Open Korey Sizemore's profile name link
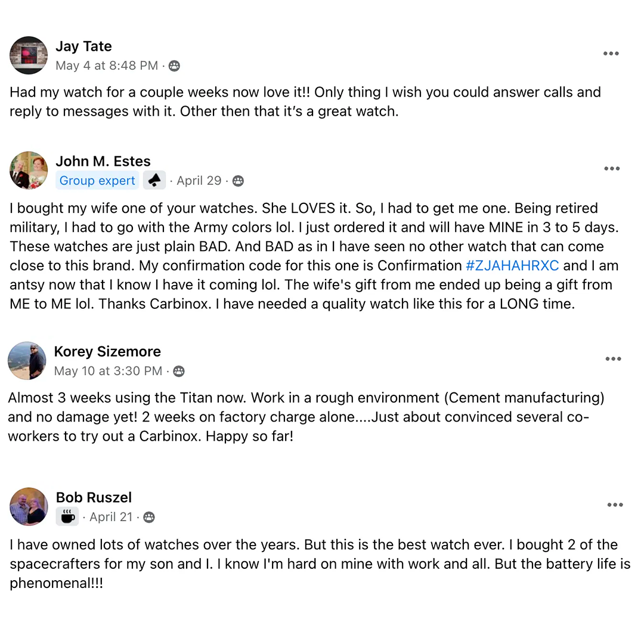This screenshot has height=644, width=644. 107,352
